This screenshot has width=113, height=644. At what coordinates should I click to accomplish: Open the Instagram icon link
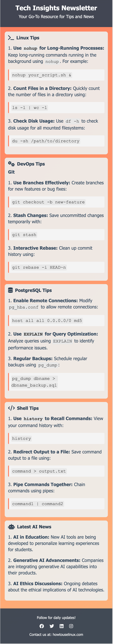[x=71, y=626]
